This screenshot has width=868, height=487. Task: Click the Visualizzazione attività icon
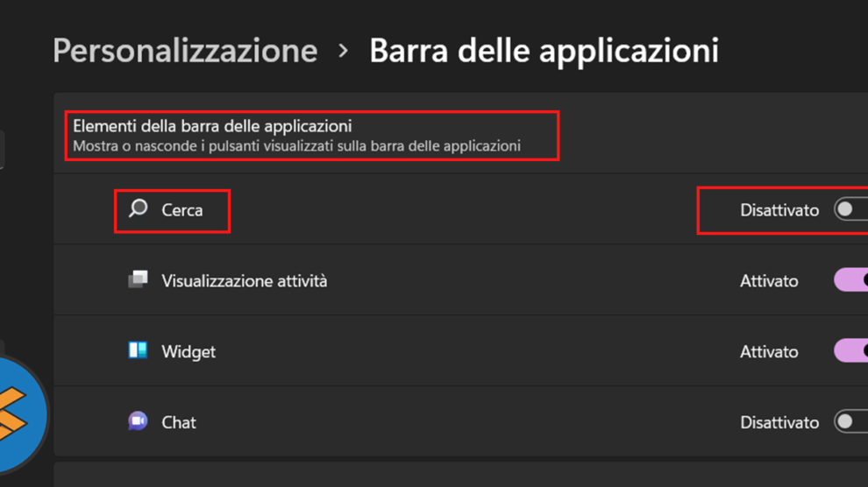click(x=138, y=280)
